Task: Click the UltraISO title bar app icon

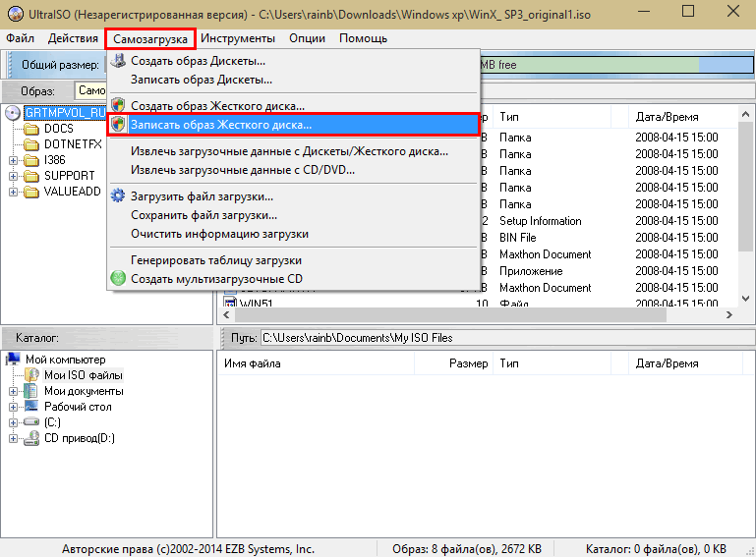Action: coord(16,14)
